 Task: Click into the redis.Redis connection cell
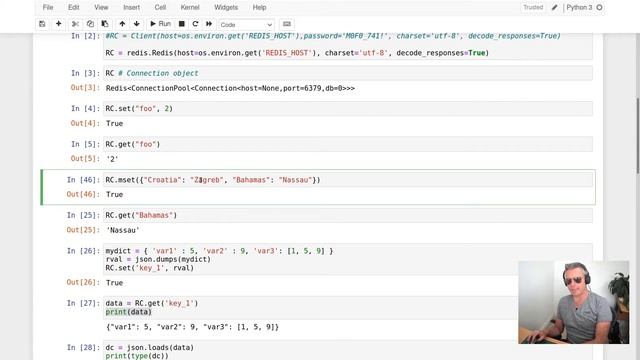click(348, 46)
